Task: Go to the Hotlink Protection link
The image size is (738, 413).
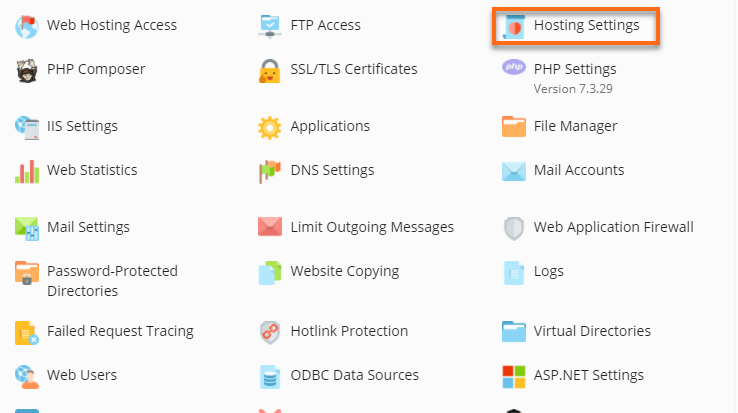Action: point(349,331)
